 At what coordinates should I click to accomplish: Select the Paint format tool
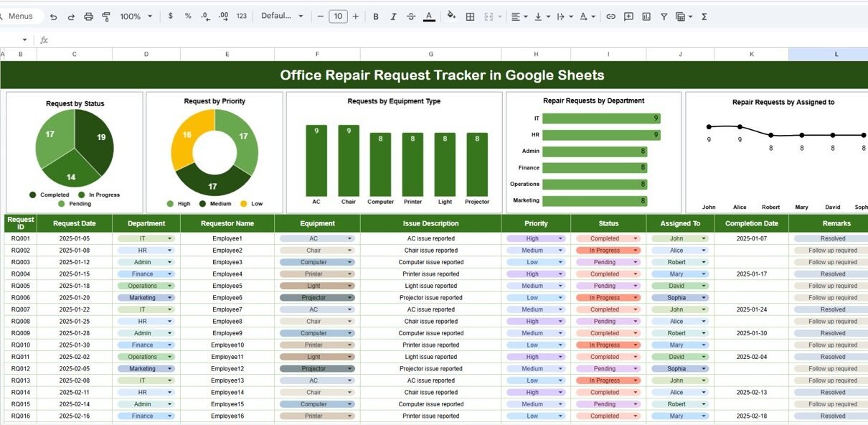click(106, 17)
